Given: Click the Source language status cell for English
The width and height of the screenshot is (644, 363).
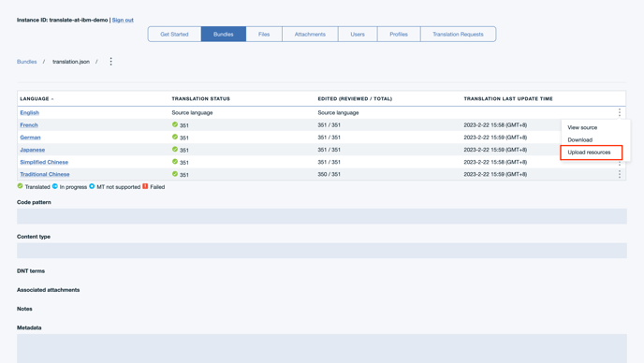Looking at the screenshot, I should point(192,112).
